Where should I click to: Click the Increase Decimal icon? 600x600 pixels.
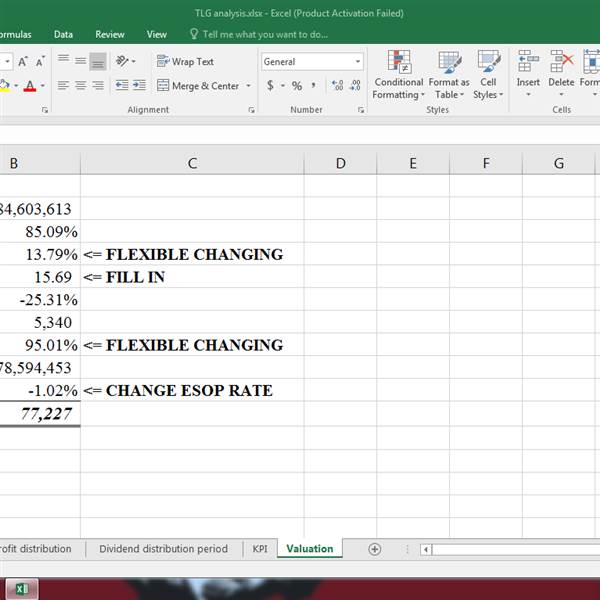(337, 86)
